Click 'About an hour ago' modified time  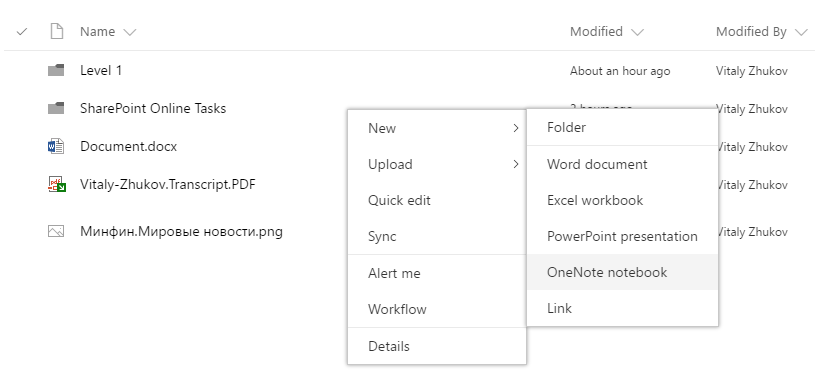point(620,71)
